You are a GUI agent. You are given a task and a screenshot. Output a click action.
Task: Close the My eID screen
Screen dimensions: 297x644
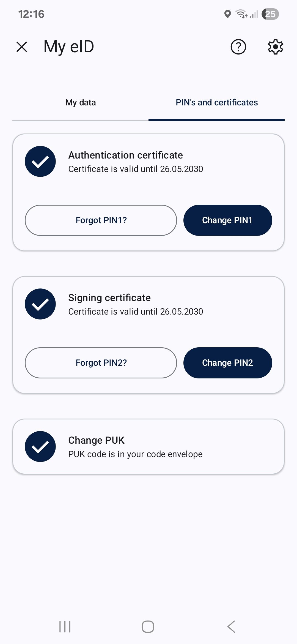click(22, 47)
